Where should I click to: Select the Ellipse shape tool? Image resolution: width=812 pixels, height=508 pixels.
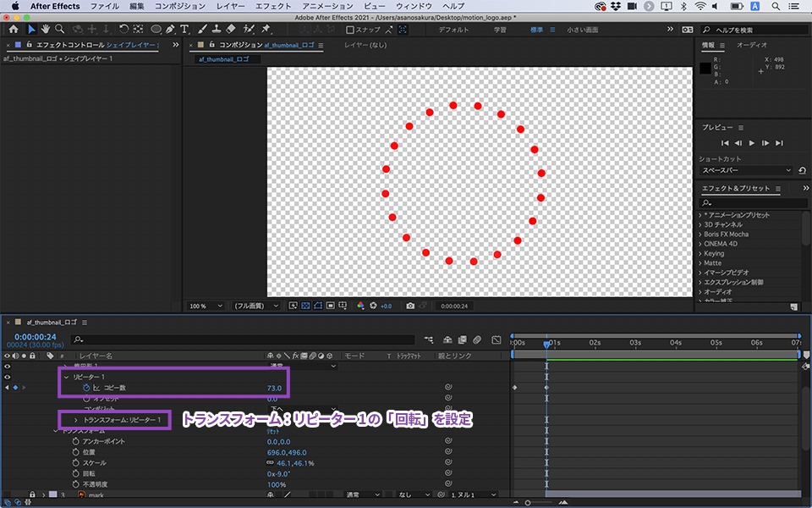pos(156,30)
